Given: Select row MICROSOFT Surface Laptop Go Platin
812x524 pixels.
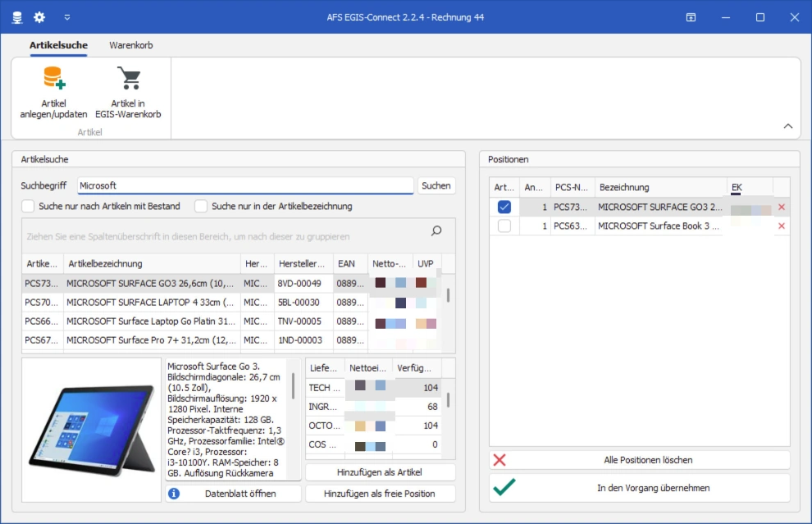Looking at the screenshot, I should pyautogui.click(x=231, y=321).
